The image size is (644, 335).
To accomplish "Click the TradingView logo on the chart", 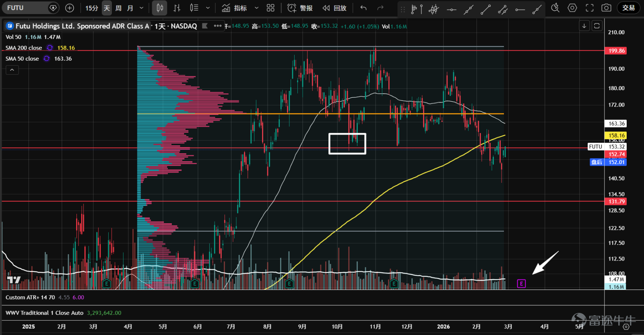I will 14,280.
